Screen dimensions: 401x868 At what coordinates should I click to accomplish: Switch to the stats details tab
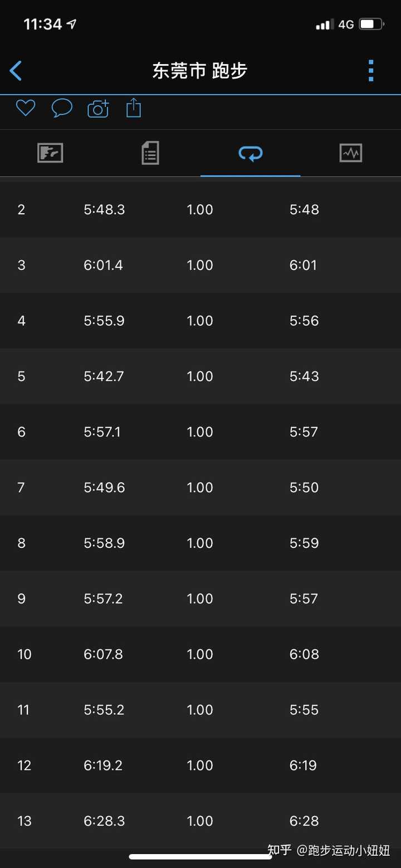point(150,153)
